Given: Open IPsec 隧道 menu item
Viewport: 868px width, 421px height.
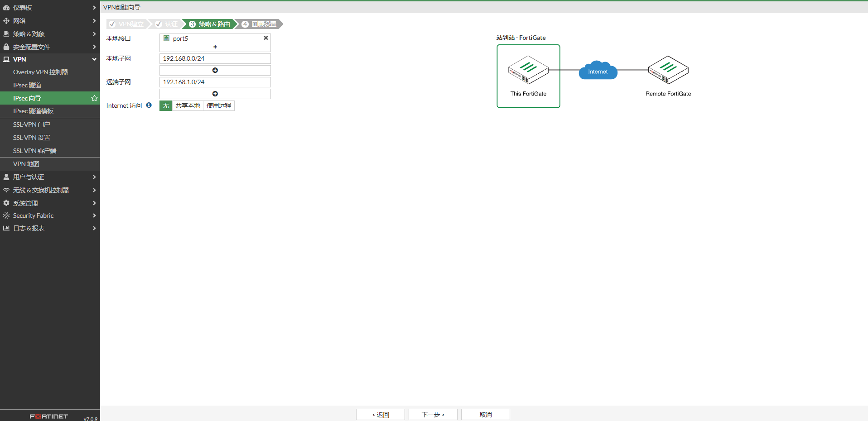Looking at the screenshot, I should 27,85.
